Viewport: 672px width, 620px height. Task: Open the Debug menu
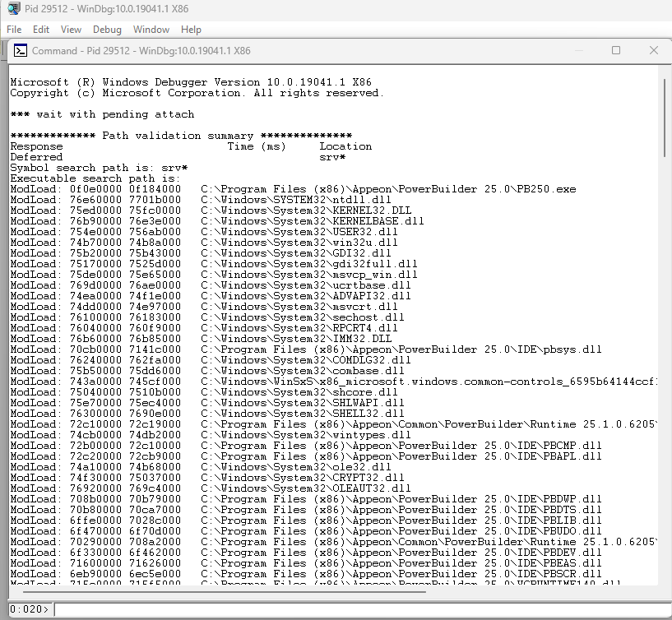tap(107, 30)
